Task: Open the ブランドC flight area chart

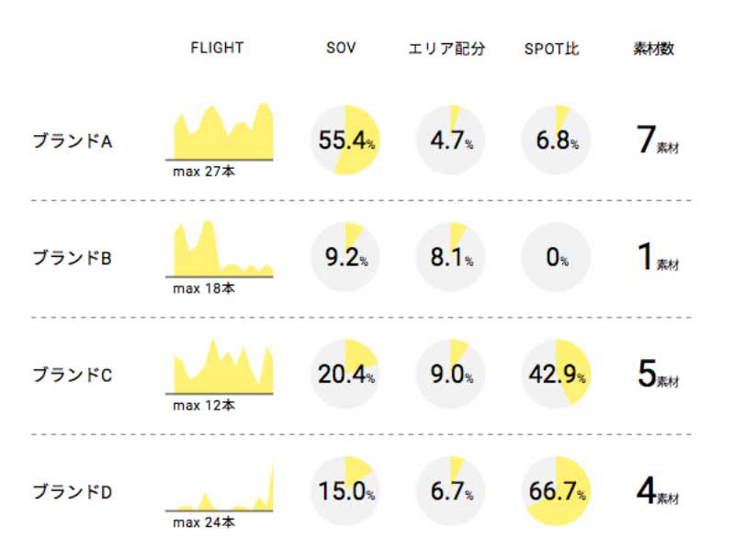Action: (224, 366)
